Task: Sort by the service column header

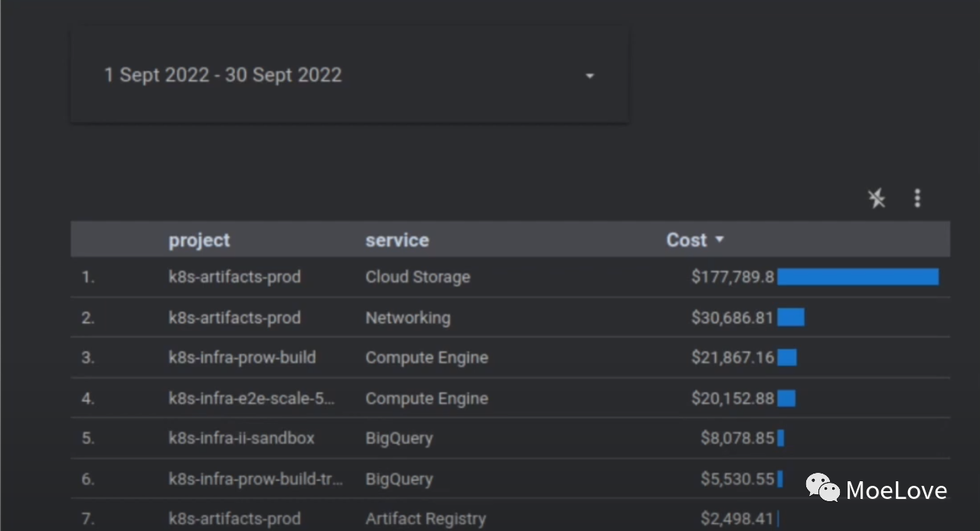Action: click(x=397, y=240)
